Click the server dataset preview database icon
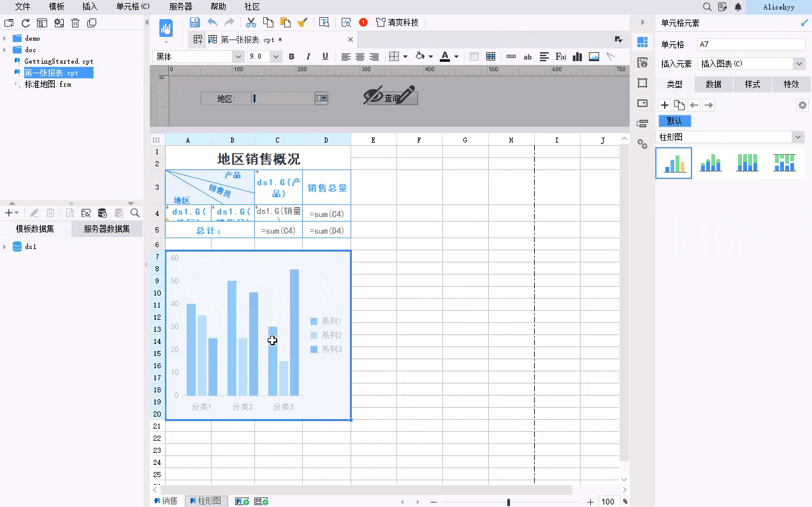Screen dimensions: 812x507 pos(102,213)
